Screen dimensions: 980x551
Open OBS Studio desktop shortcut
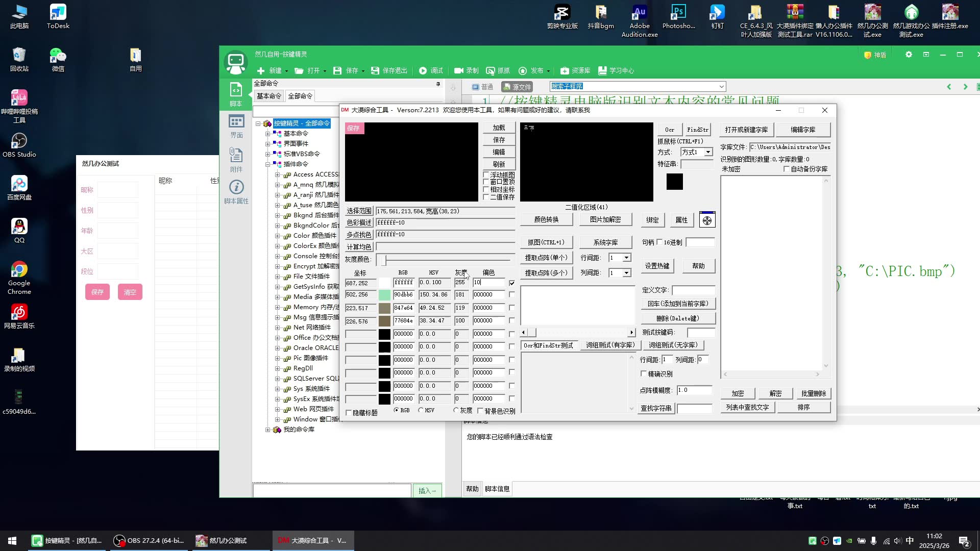point(19,145)
